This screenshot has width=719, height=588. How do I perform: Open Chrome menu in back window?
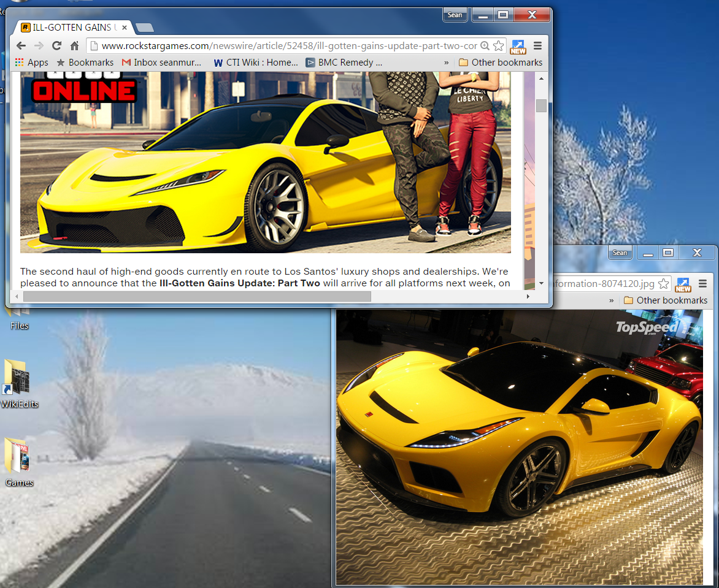point(703,284)
